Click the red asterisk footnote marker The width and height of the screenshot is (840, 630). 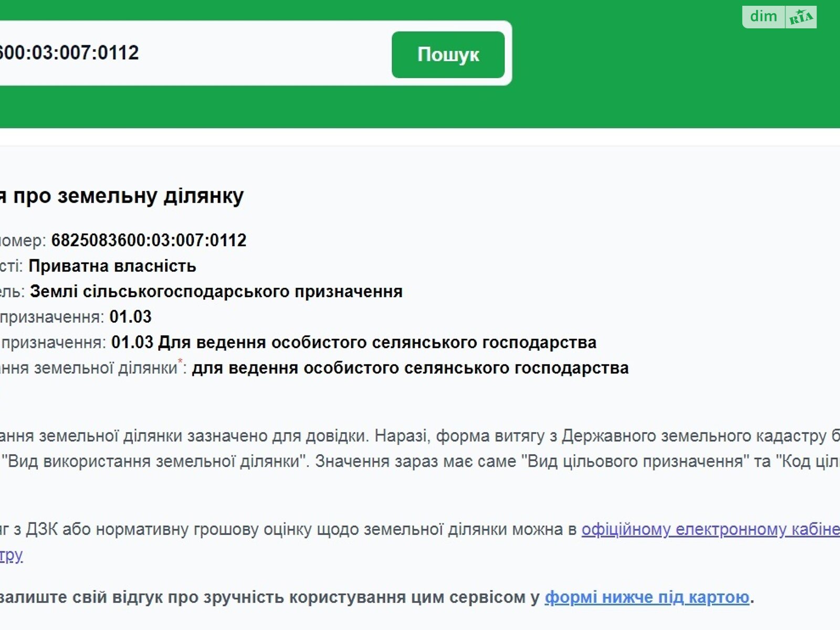[180, 361]
